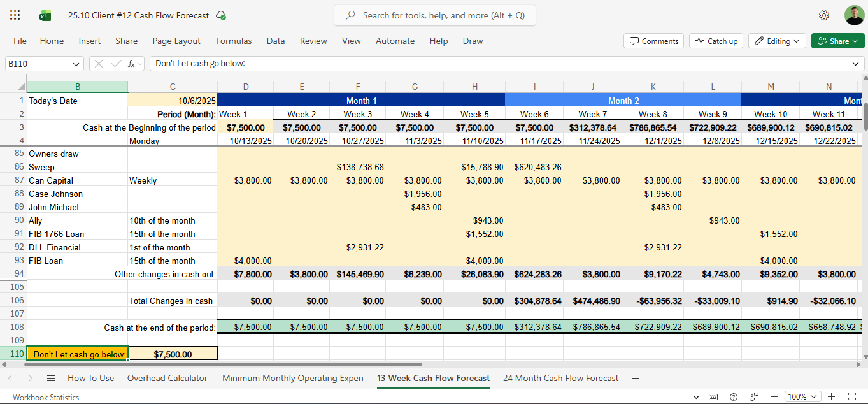Click the AutoSave cloud icon beside workbook title
The width and height of the screenshot is (868, 404).
point(220,15)
